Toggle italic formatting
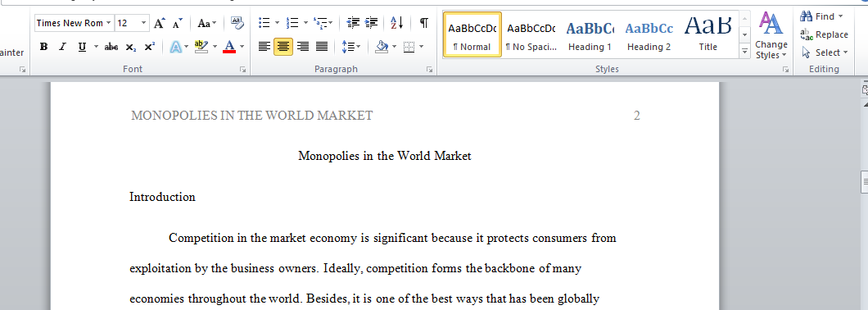The width and height of the screenshot is (868, 310). pyautogui.click(x=62, y=47)
